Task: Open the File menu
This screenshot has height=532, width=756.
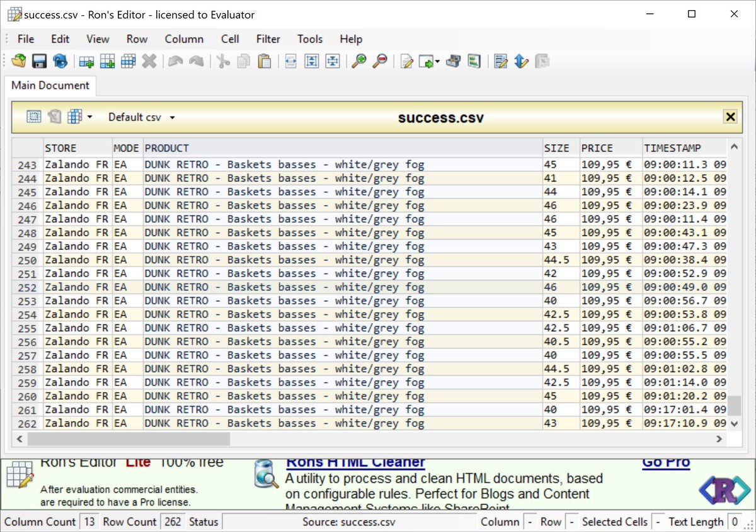Action: 26,39
